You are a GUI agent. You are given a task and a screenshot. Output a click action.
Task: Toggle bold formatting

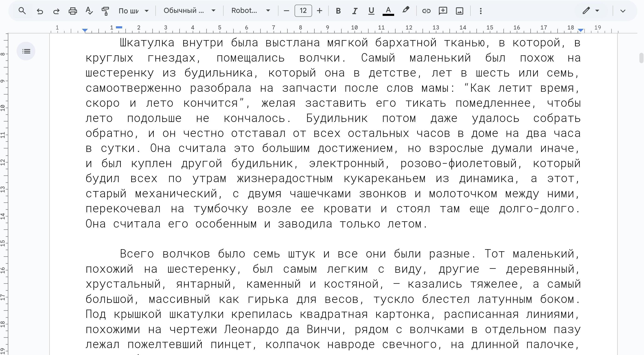click(338, 11)
